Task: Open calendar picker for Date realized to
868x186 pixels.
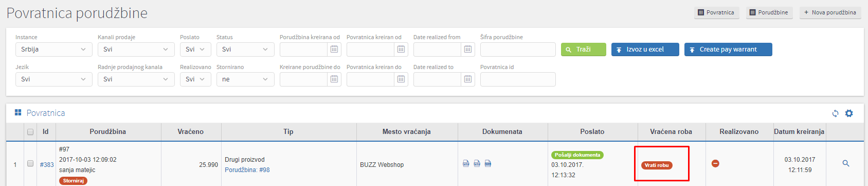Action: pyautogui.click(x=468, y=79)
